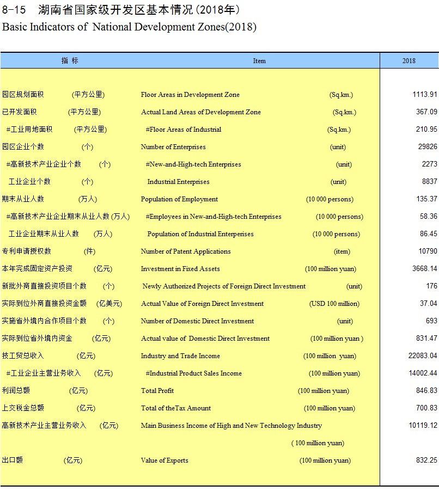Click the value 846.83
This screenshot has height=504, width=439.
pyautogui.click(x=427, y=390)
